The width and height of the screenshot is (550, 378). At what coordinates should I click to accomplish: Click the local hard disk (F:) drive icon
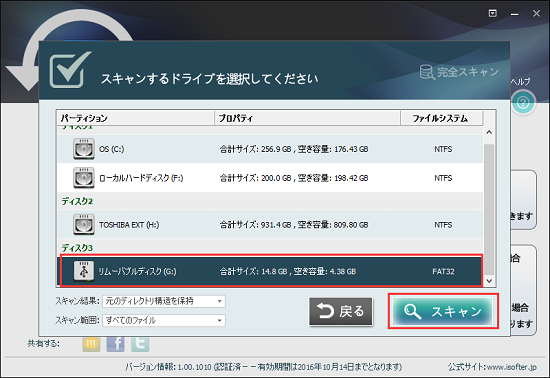pyautogui.click(x=83, y=177)
